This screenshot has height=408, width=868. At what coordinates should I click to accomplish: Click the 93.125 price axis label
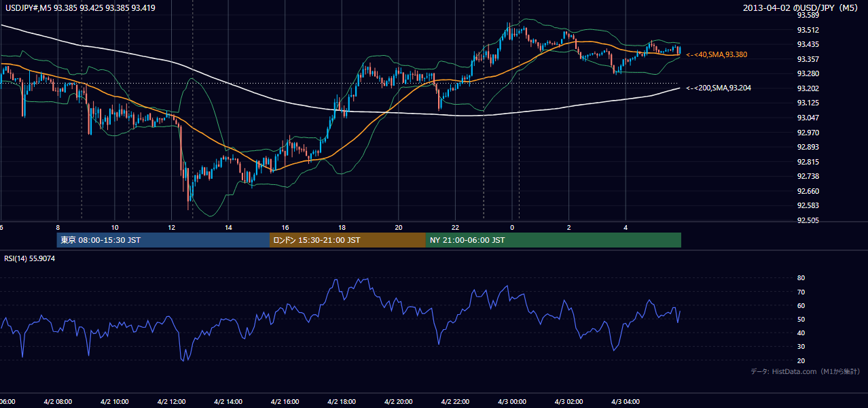pyautogui.click(x=808, y=103)
